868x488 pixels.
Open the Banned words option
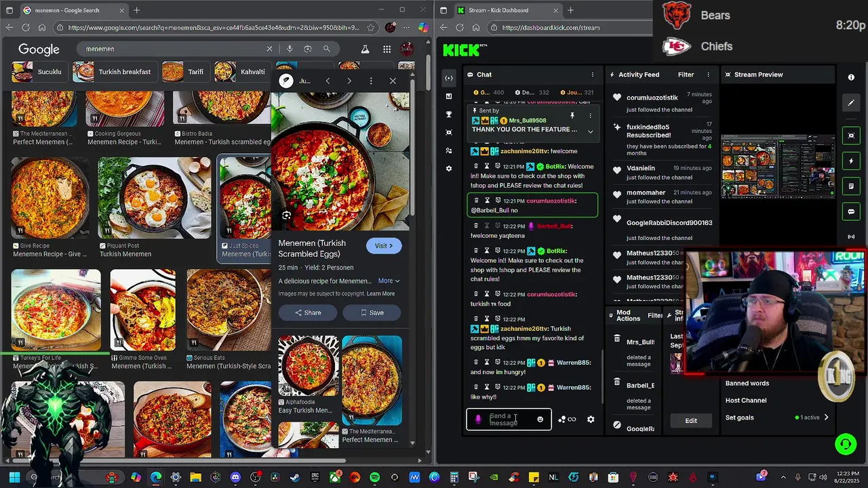747,383
